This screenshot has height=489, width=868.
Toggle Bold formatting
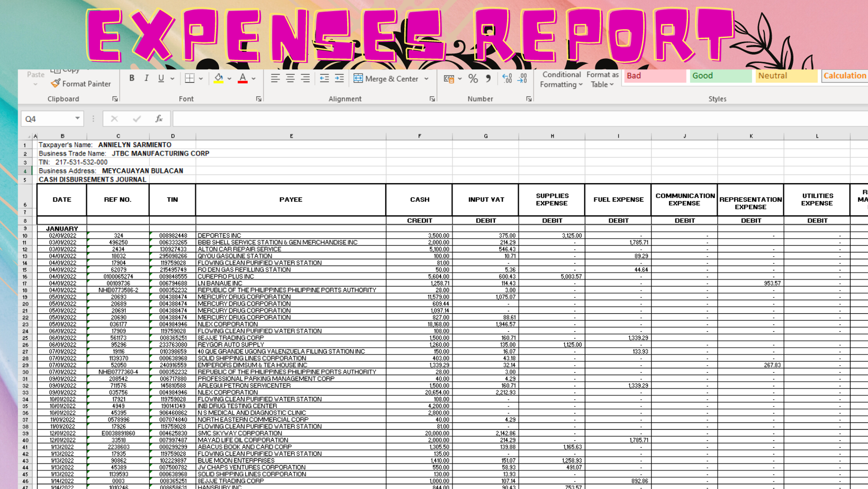pos(132,78)
